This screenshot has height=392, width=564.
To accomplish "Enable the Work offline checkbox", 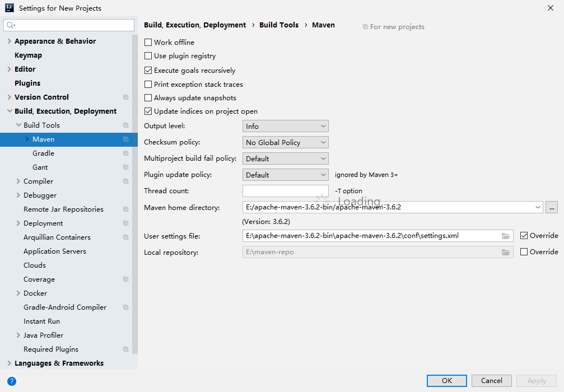I will (x=148, y=43).
